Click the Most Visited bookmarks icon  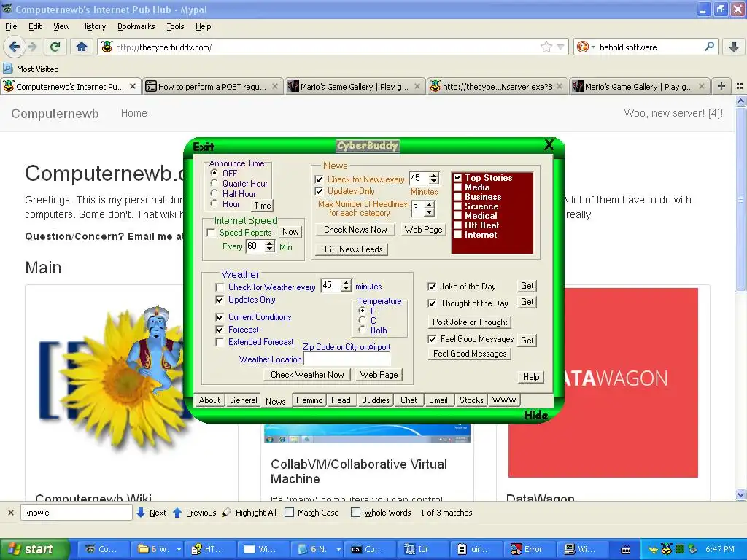pos(7,69)
